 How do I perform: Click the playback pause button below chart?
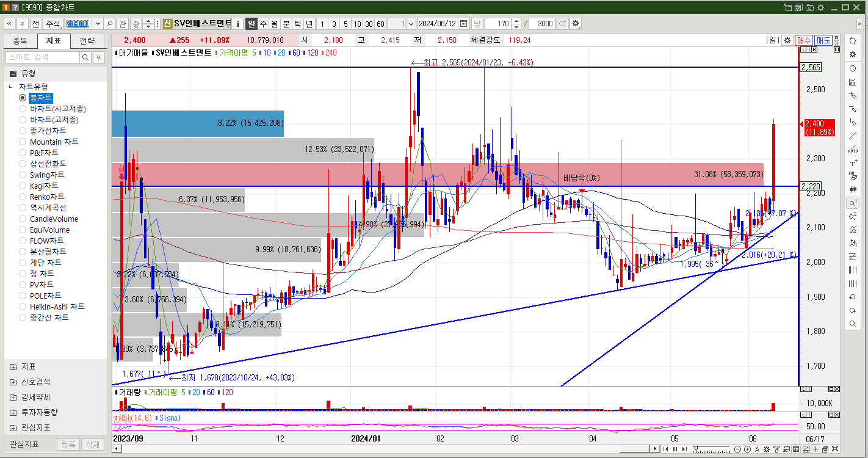[x=675, y=449]
